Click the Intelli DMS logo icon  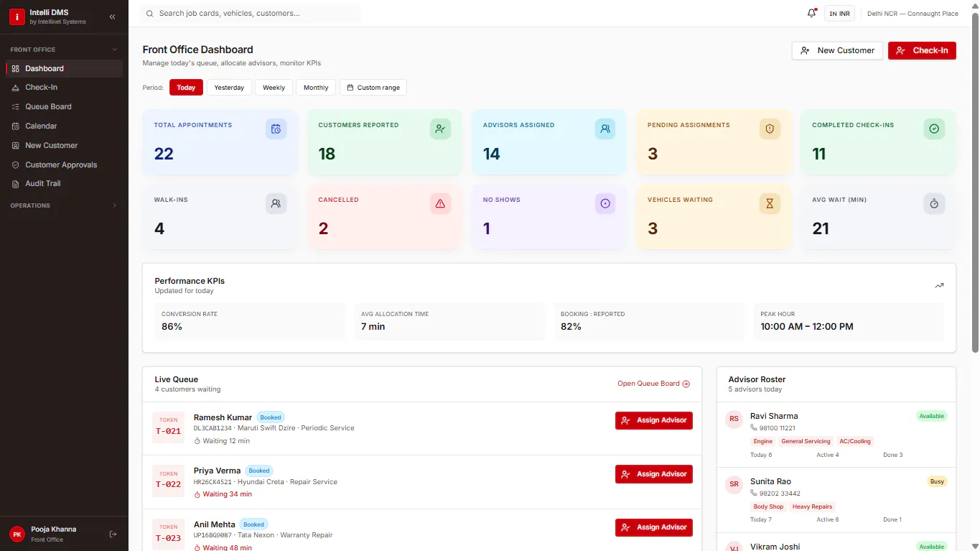17,17
